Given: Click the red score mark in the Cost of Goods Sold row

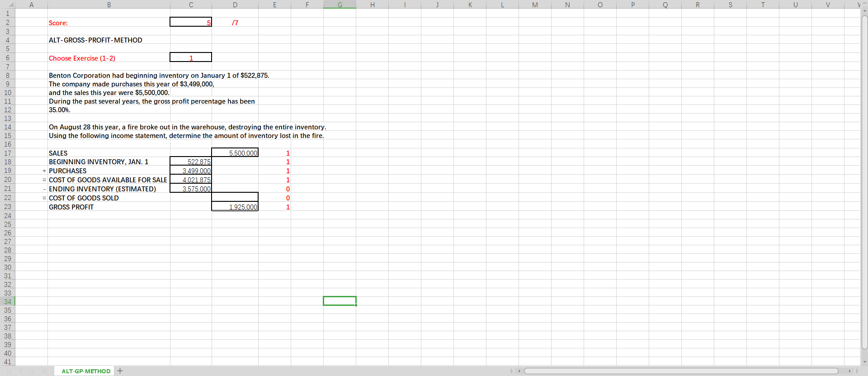Looking at the screenshot, I should [288, 198].
